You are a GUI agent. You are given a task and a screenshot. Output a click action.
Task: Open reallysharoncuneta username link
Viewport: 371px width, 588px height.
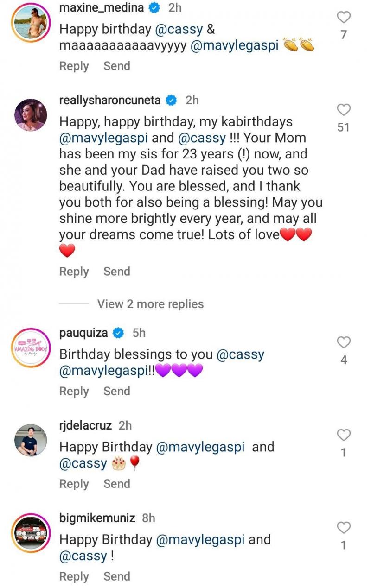pos(110,100)
